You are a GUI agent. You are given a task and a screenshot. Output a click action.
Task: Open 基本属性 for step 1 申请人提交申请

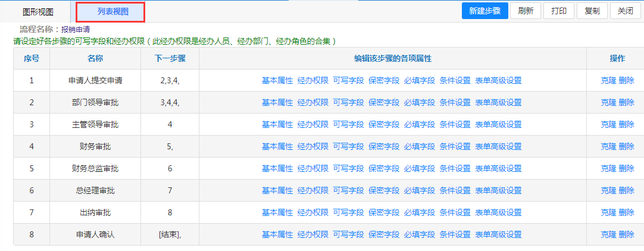pyautogui.click(x=277, y=81)
